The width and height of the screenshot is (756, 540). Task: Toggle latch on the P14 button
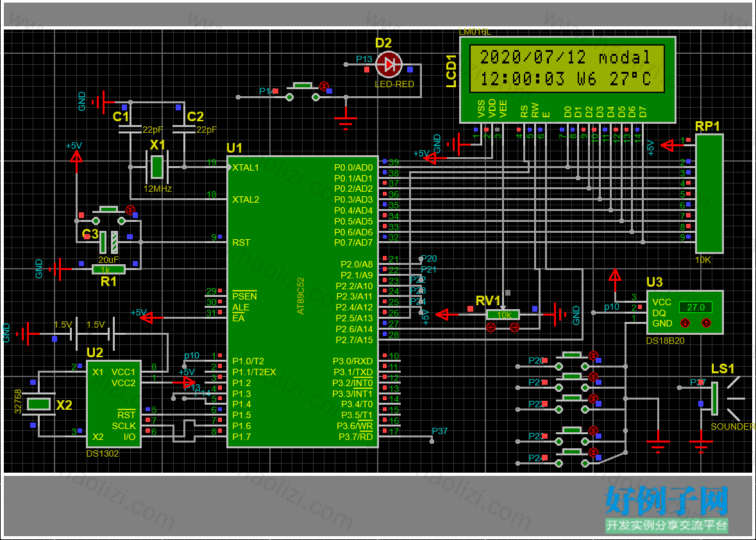(324, 86)
